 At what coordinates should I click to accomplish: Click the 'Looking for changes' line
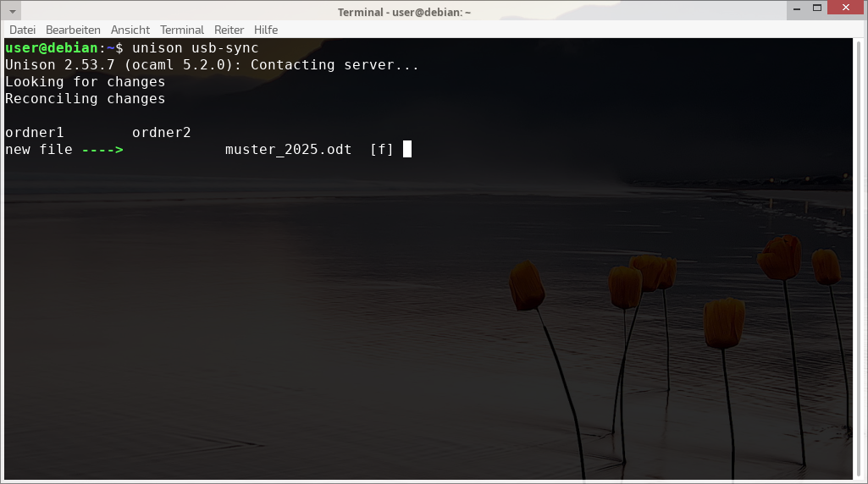[86, 82]
